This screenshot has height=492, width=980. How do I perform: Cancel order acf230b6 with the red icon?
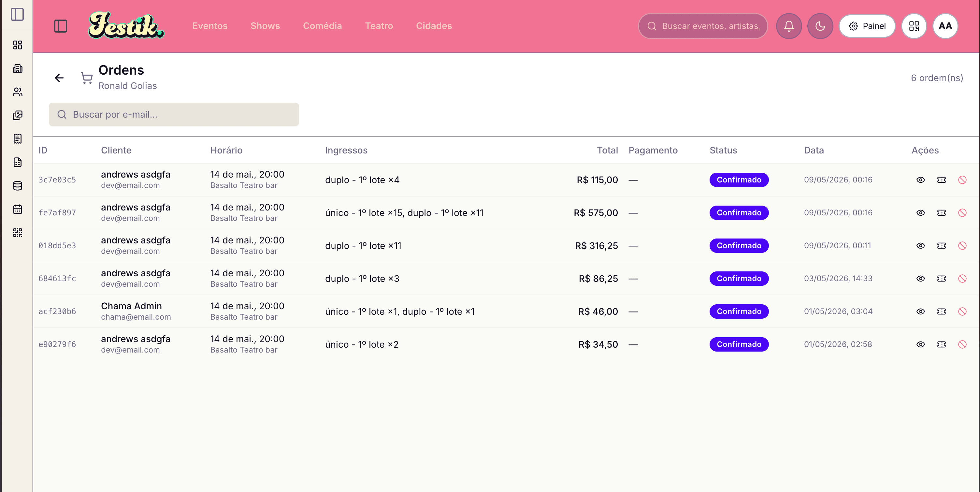point(962,311)
